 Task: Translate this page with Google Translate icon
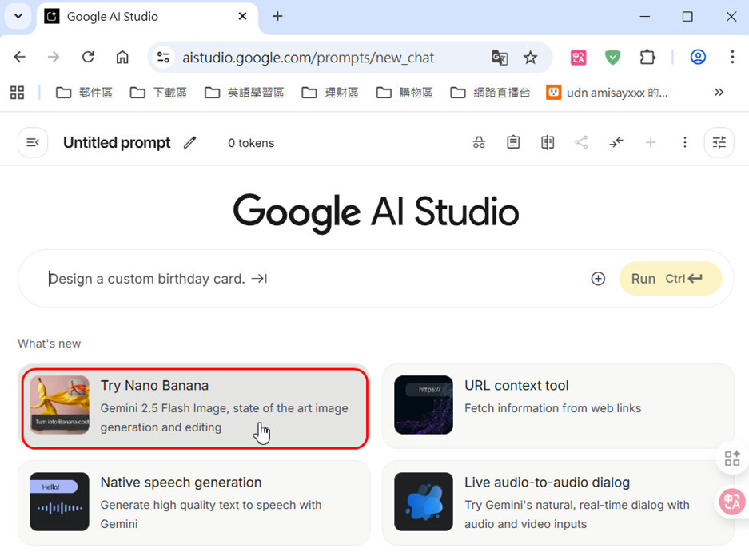tap(500, 58)
